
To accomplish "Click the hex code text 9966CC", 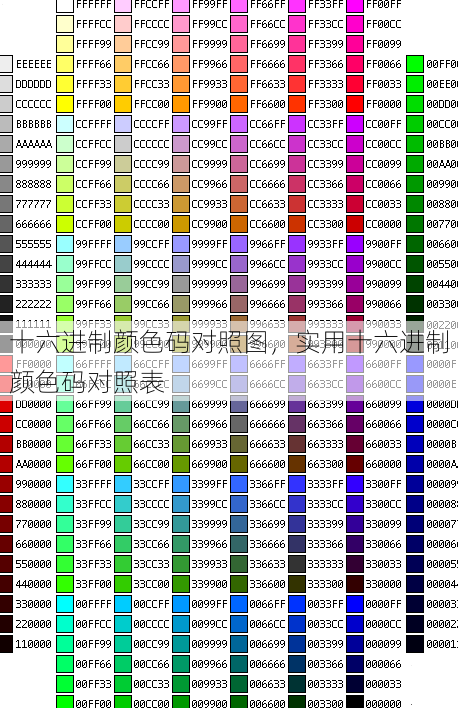I will [x=268, y=264].
